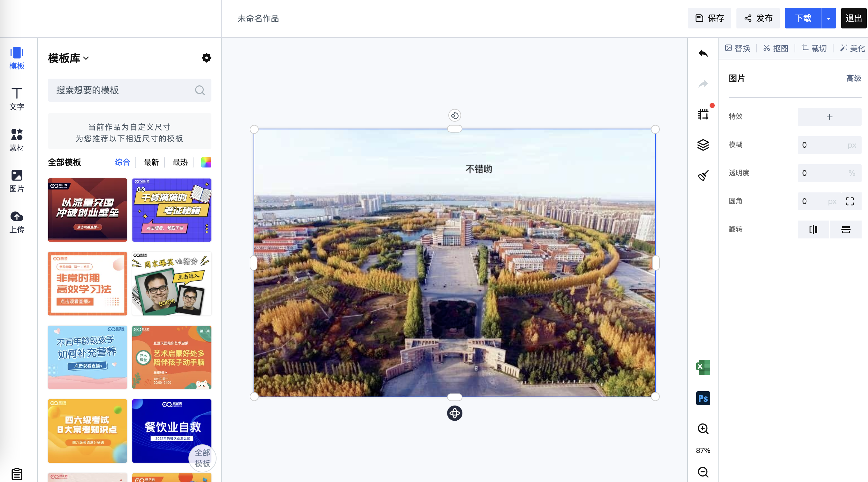This screenshot has width=868, height=482.
Task: Select the 图片 properties tab
Action: (737, 78)
